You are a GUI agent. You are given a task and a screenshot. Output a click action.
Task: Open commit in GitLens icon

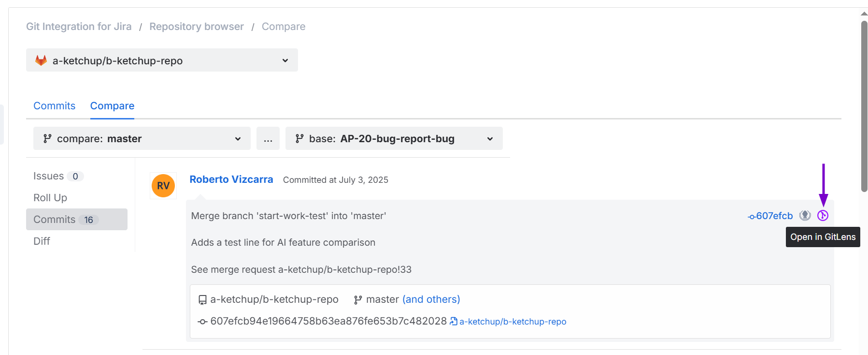(x=823, y=216)
